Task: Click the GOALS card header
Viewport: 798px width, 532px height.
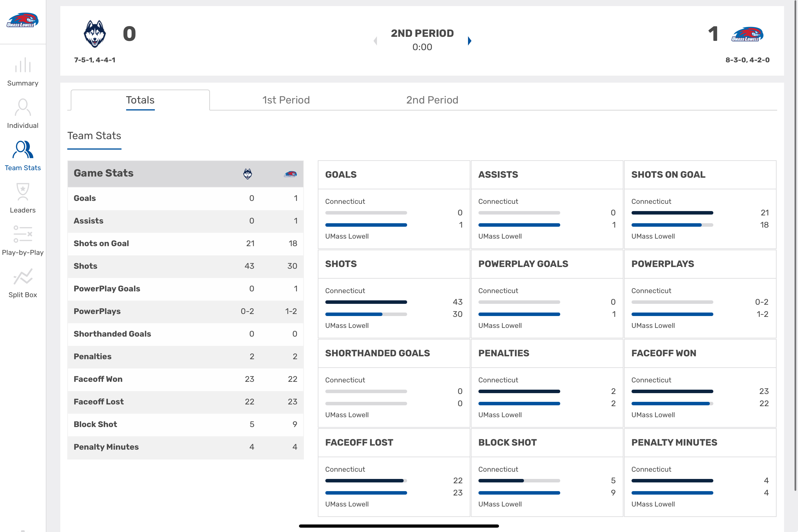Action: click(394, 175)
